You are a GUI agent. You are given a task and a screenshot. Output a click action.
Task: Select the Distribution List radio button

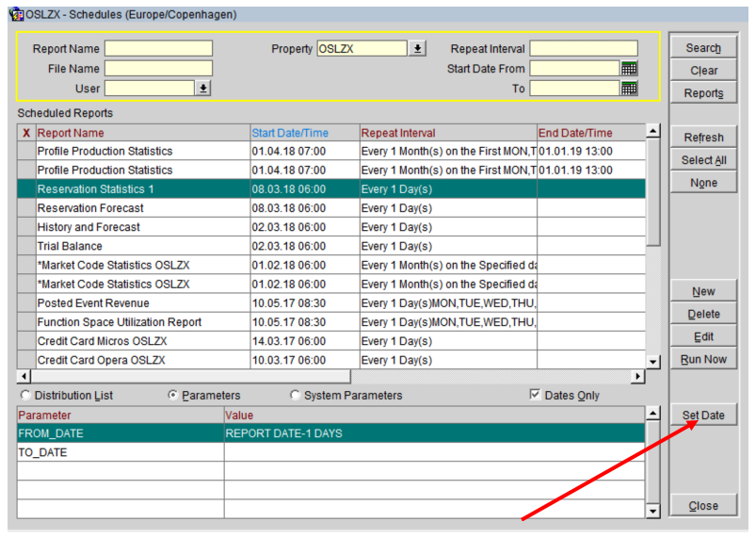coord(25,395)
